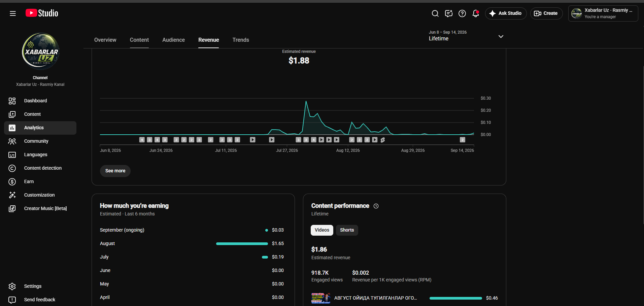The image size is (644, 306).
Task: Open the search icon in header
Action: pos(435,13)
